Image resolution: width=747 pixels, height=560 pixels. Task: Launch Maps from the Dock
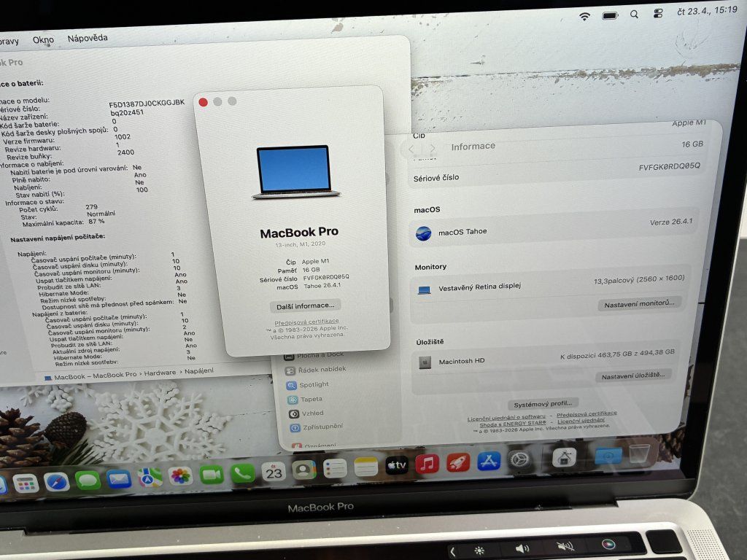150,478
